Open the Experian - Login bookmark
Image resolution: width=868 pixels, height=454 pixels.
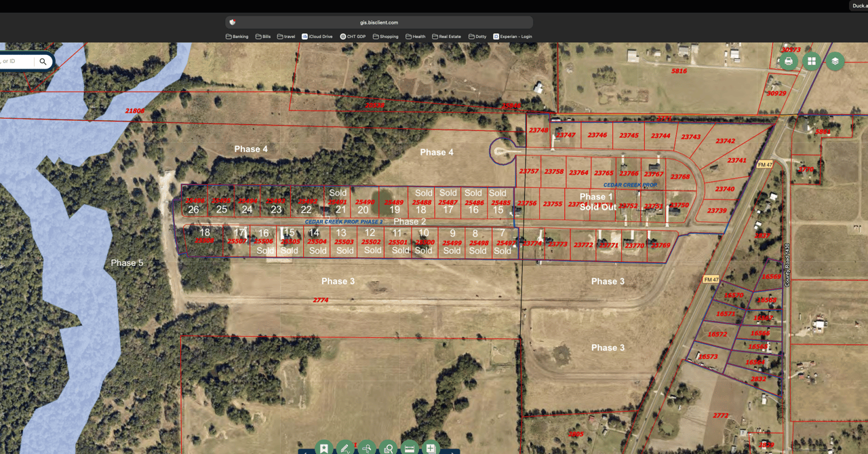pyautogui.click(x=512, y=37)
